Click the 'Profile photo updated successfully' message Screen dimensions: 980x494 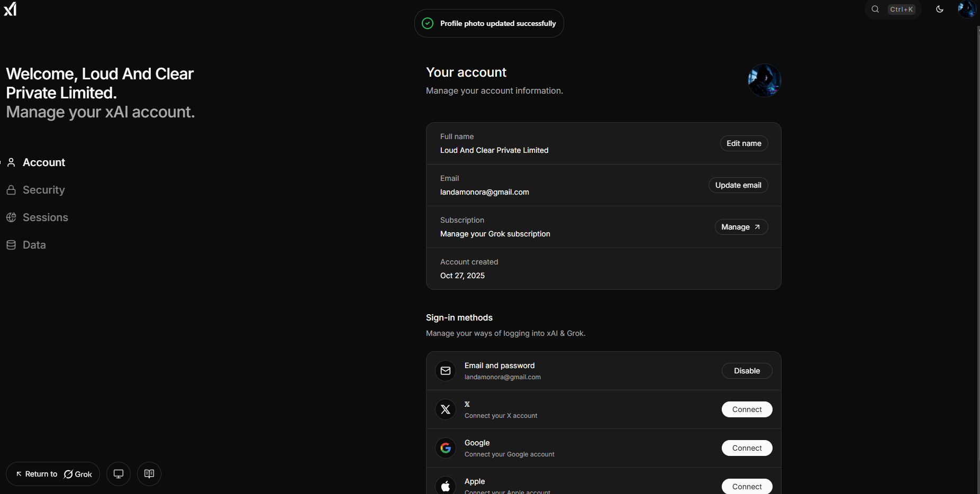[x=498, y=23]
